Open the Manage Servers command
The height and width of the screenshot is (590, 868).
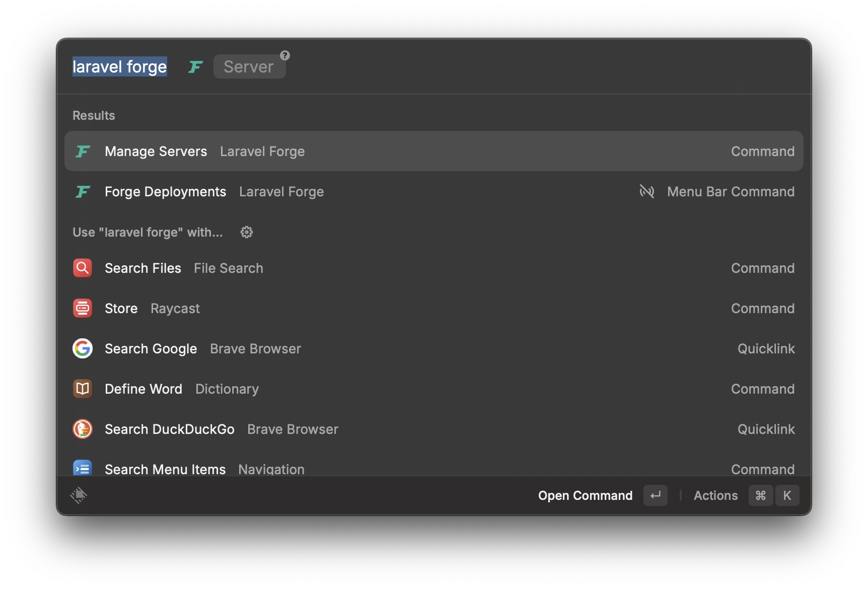pyautogui.click(x=434, y=151)
